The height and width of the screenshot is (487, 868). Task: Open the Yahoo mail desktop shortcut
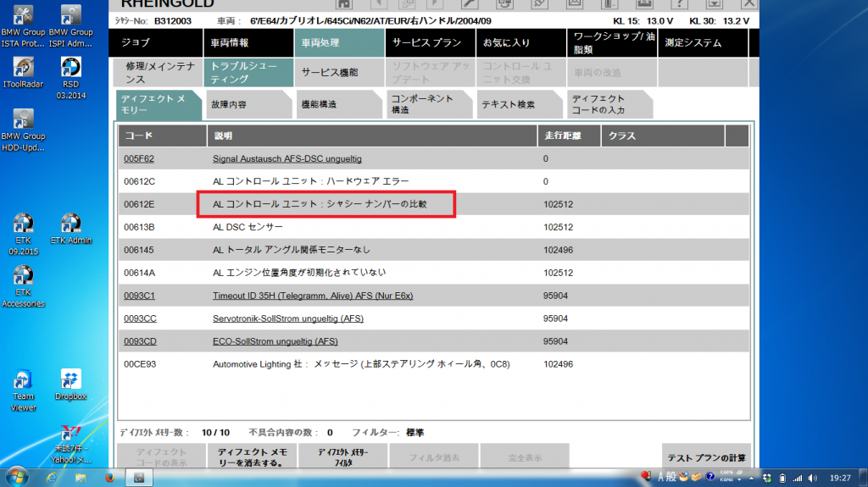click(71, 445)
